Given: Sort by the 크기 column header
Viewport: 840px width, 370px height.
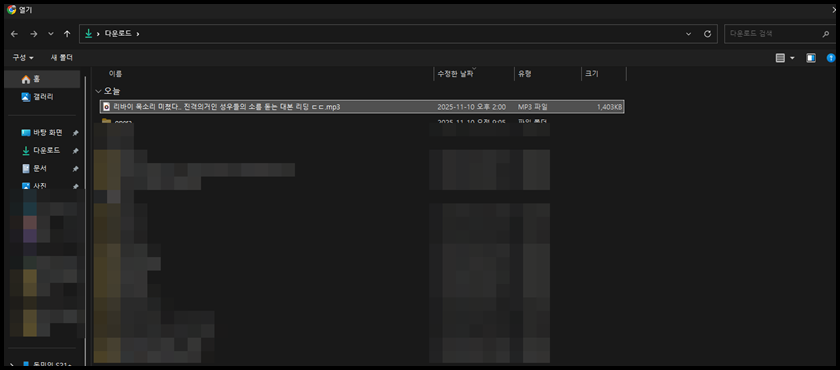Looking at the screenshot, I should pos(592,74).
